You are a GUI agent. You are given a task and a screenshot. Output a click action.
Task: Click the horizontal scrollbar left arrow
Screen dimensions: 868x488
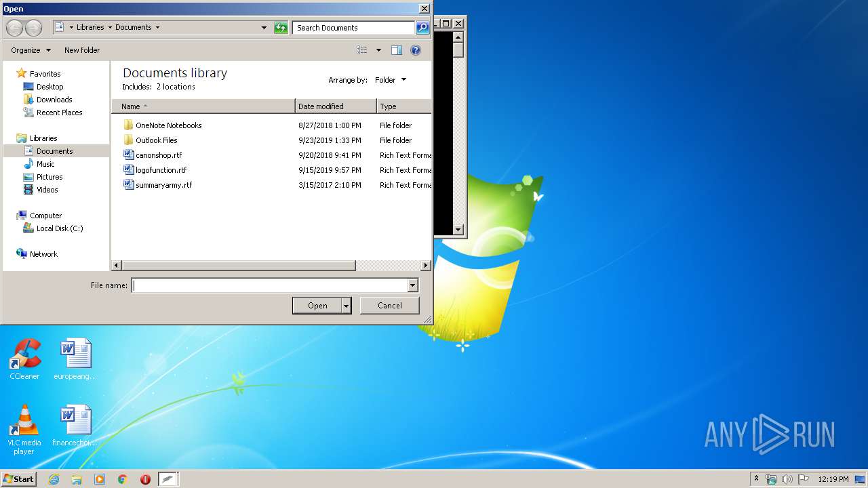117,266
